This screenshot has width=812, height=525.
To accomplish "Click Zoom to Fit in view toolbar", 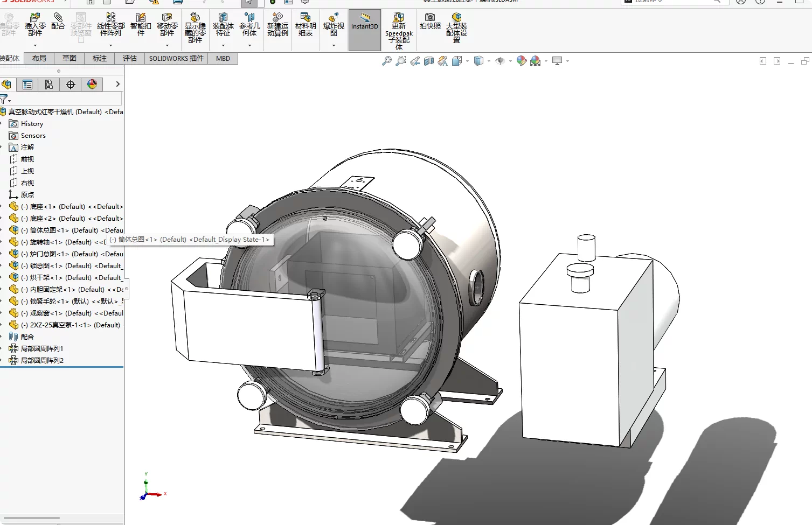I will pyautogui.click(x=387, y=61).
